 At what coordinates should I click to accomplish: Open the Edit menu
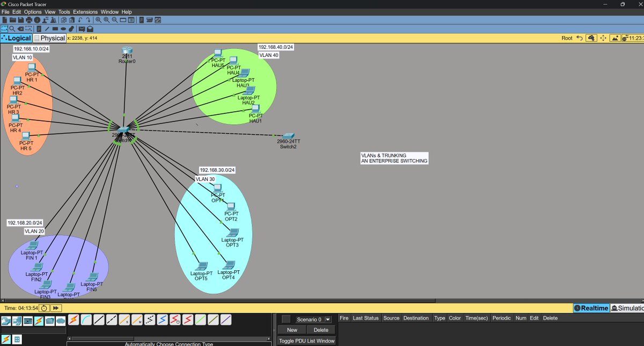click(x=17, y=12)
